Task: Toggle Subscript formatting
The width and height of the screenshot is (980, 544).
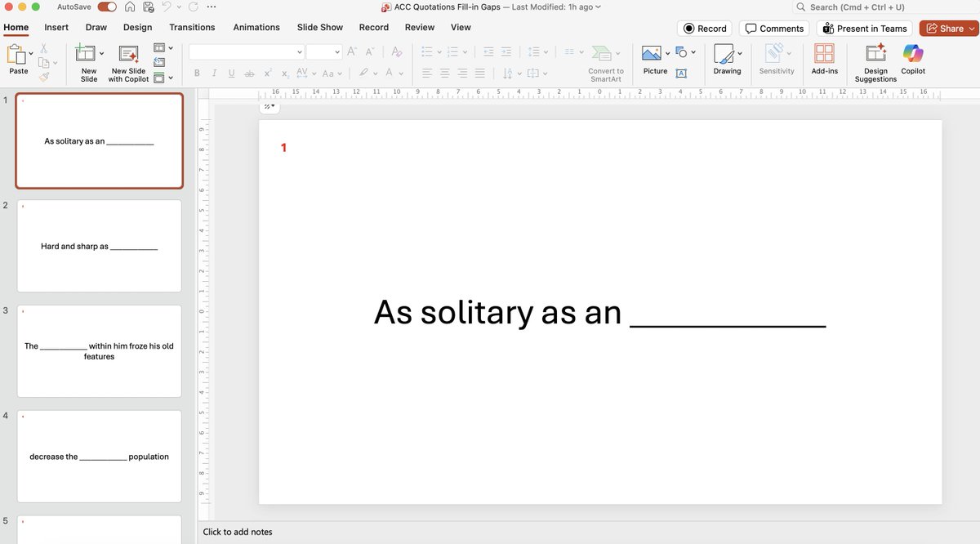Action: point(285,74)
